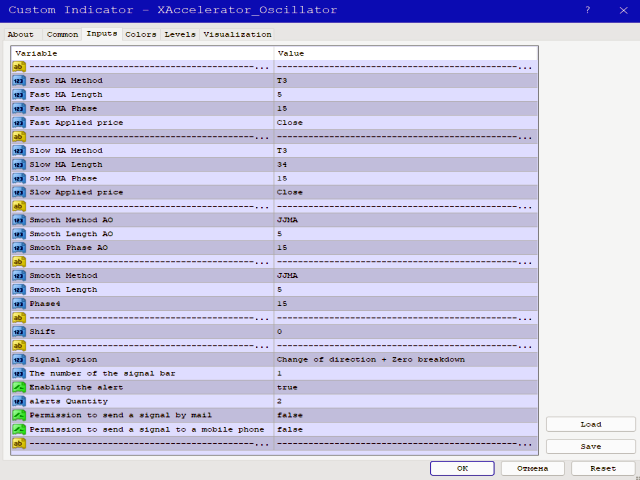Click the OK button

[x=462, y=469]
